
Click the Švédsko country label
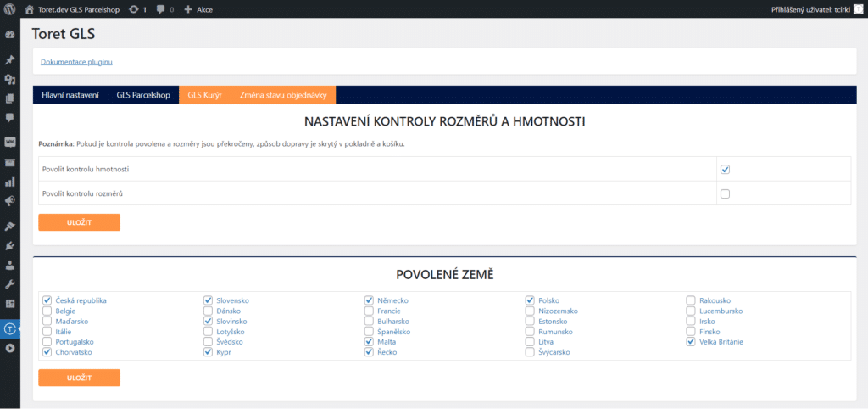(x=230, y=342)
